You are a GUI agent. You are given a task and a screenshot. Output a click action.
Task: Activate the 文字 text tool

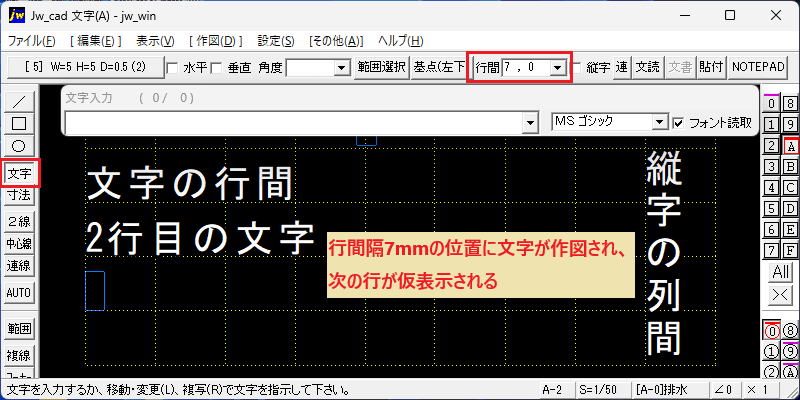pos(19,174)
